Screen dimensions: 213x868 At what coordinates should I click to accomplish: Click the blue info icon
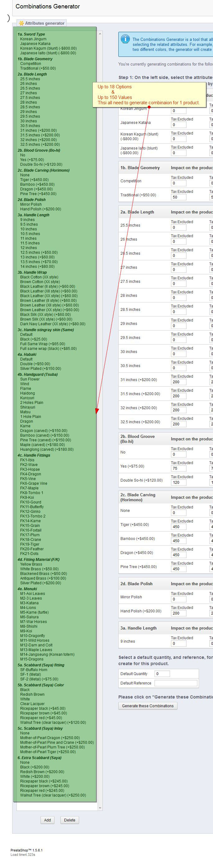125,39
